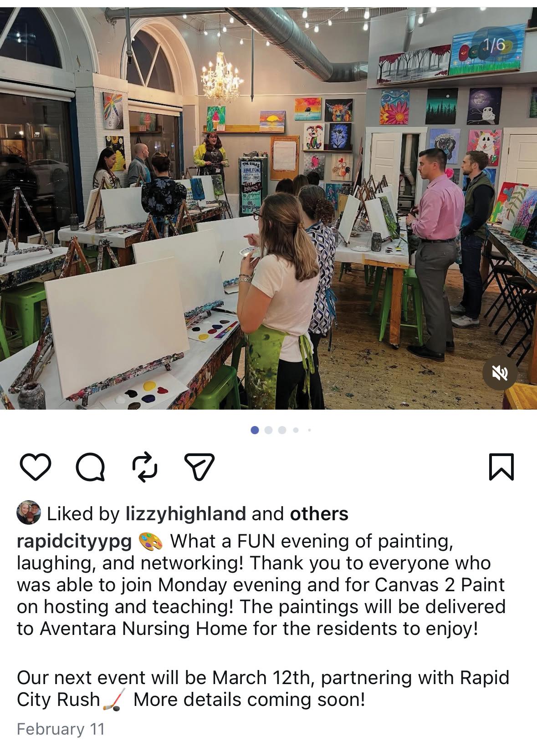Viewport: 537px width, 756px height.
Task: Open lizzyhighland's profile picture next to likes
Action: coord(29,514)
